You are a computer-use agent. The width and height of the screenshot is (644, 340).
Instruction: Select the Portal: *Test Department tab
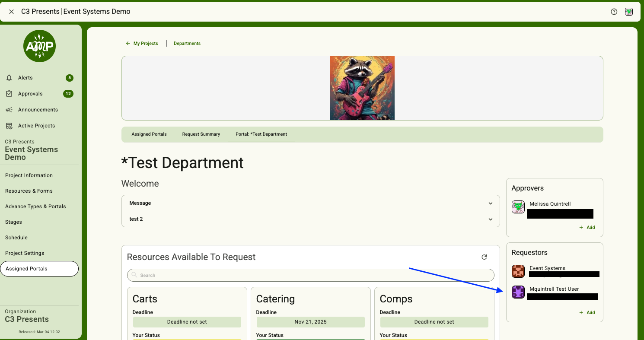coord(261,134)
